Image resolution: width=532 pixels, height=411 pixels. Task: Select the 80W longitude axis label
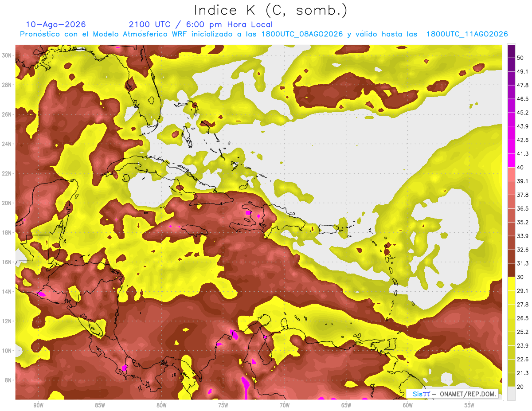pyautogui.click(x=161, y=405)
